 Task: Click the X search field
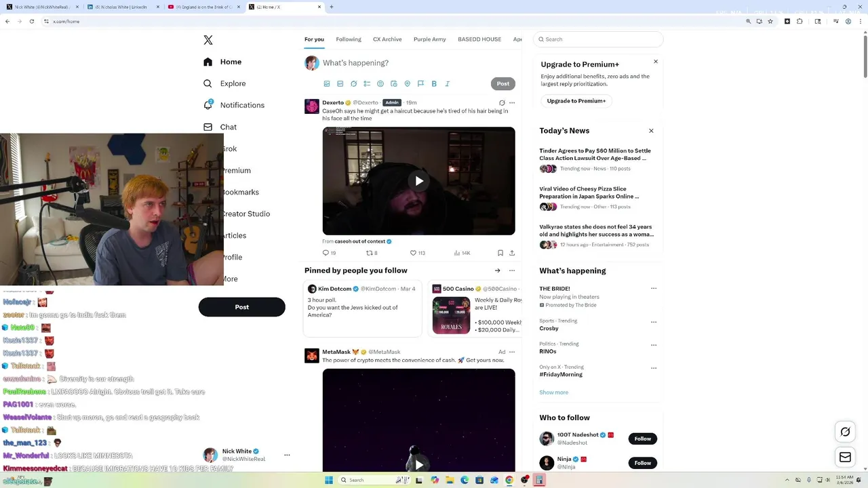[598, 39]
